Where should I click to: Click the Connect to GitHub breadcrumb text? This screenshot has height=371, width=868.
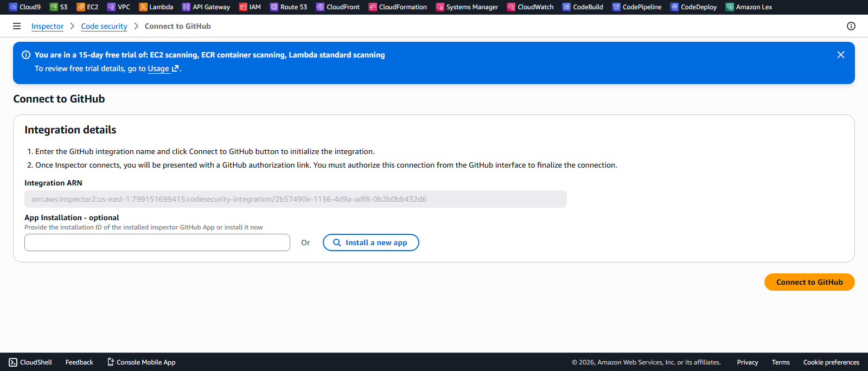pos(177,26)
